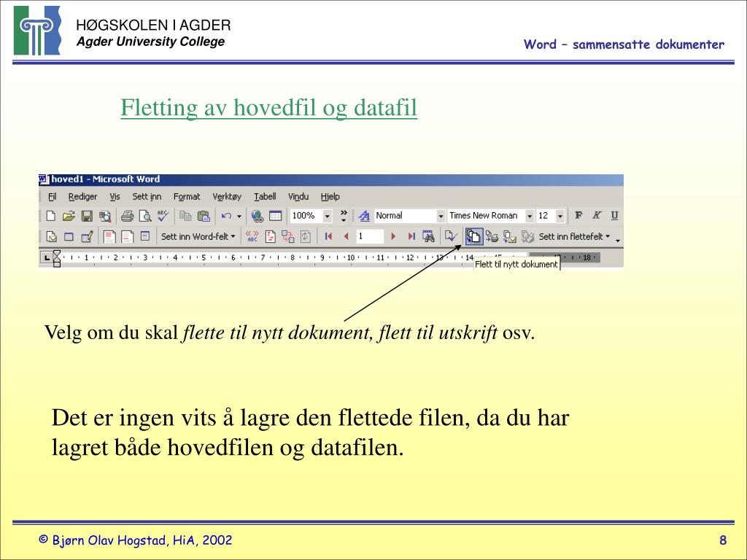The height and width of the screenshot is (560, 747).
Task: Expand the font size 12 dropdown arrow
Action: (560, 216)
